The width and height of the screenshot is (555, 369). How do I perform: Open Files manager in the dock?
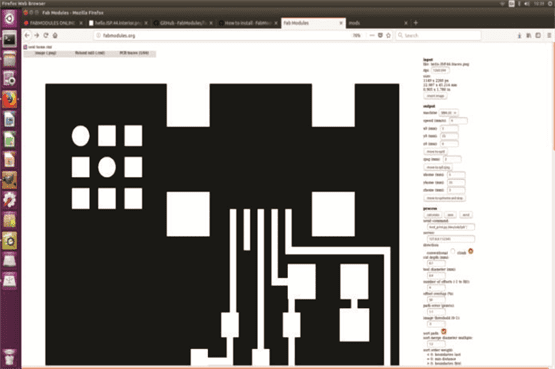coord(10,59)
